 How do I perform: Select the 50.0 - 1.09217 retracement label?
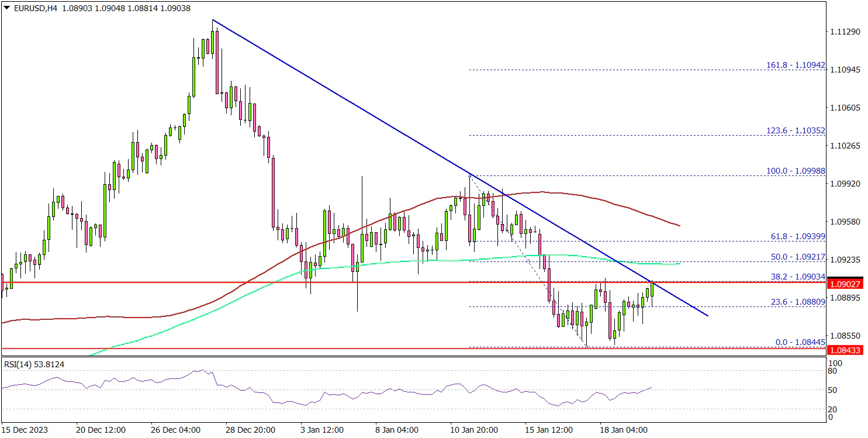click(x=797, y=257)
